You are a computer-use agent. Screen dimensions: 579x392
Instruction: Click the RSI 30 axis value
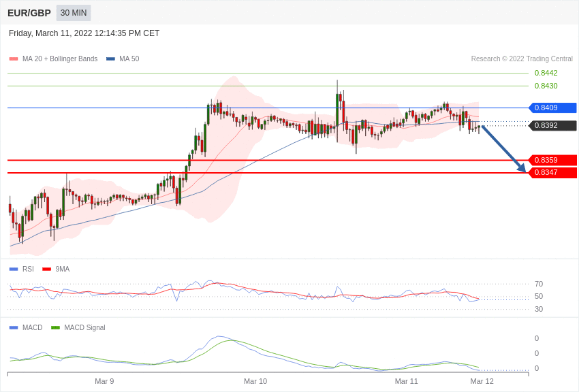click(539, 309)
